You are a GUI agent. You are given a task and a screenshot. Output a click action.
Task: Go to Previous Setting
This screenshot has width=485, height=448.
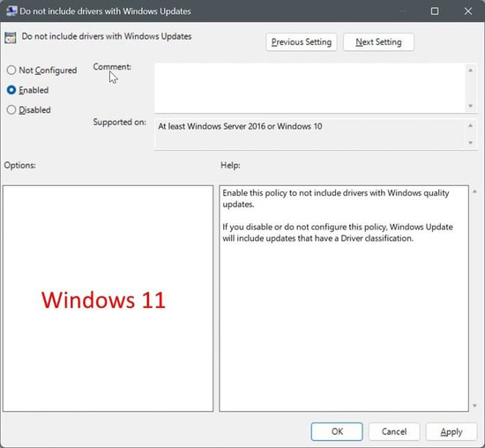[x=302, y=42]
